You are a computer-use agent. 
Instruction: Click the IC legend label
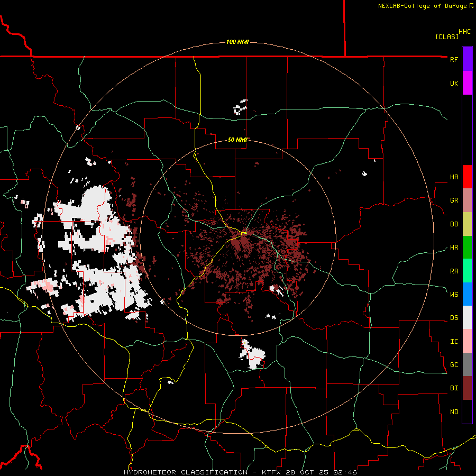[x=454, y=341]
